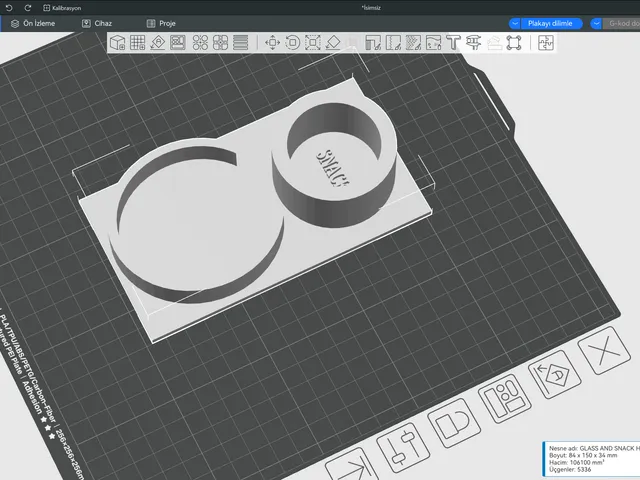Click the four-corner-node square icon
This screenshot has width=640, height=480.
click(514, 42)
